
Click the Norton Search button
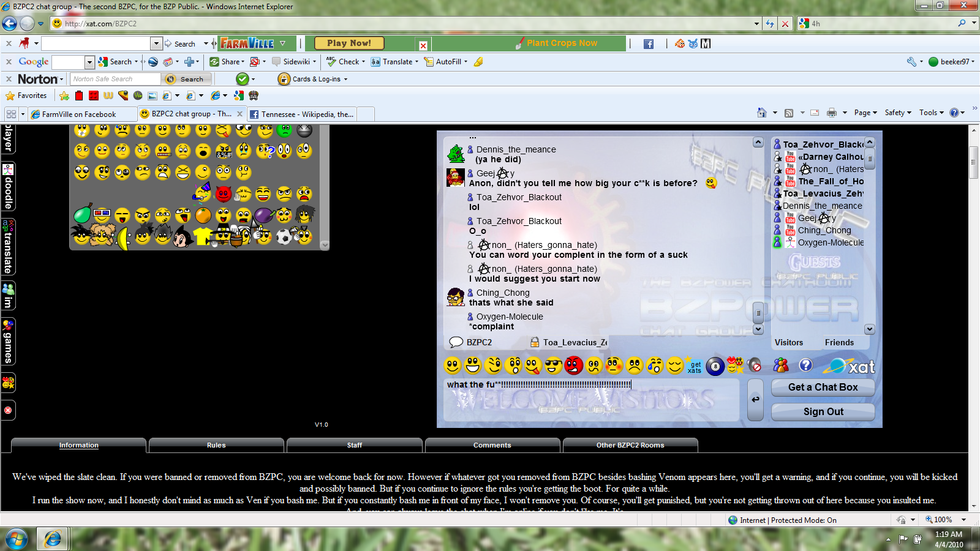tap(186, 79)
